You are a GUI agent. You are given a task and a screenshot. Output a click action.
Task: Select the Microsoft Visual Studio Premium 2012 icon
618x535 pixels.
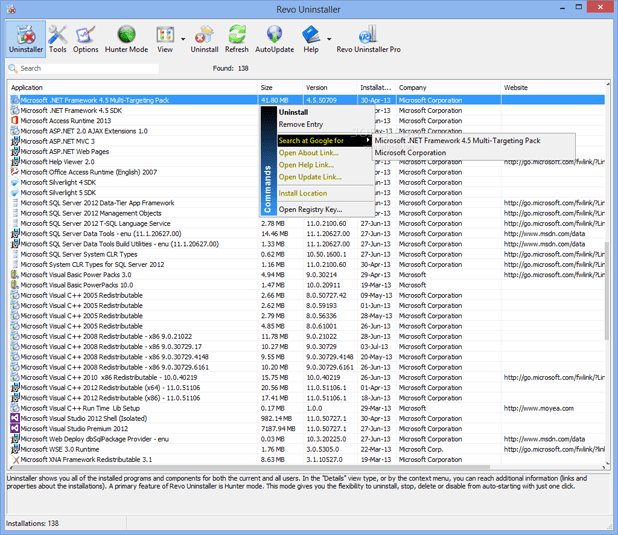pyautogui.click(x=15, y=429)
